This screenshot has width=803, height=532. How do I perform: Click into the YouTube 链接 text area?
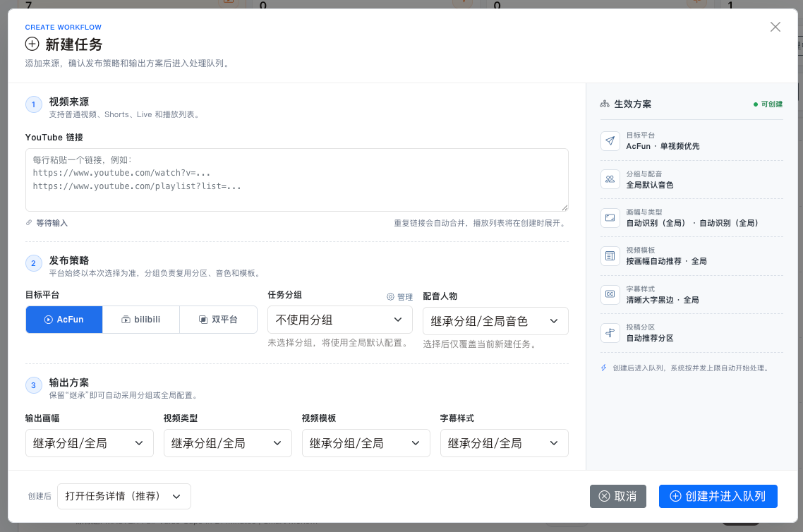[297, 180]
